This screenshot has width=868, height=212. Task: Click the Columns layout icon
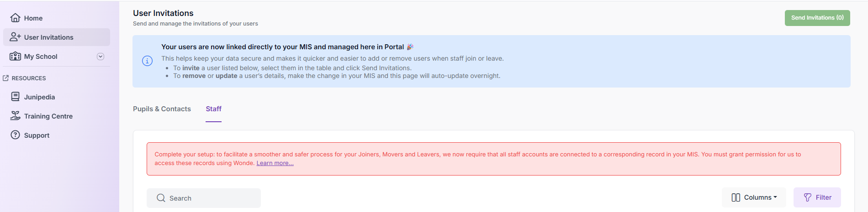[736, 197]
